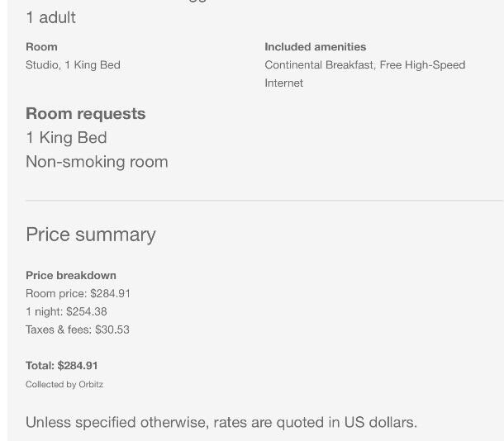Click the 'Room price: $284.91' line

click(78, 293)
